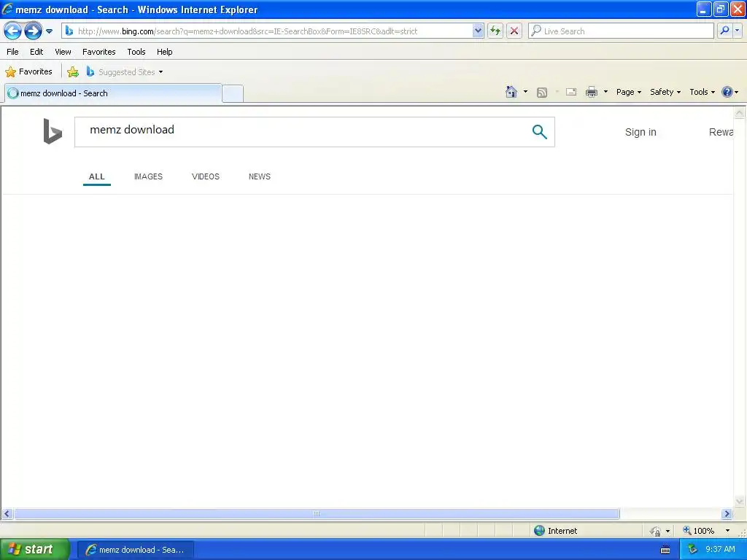Viewport: 747px width, 560px height.
Task: Click the horizontal scrollbar thumb
Action: click(x=317, y=514)
